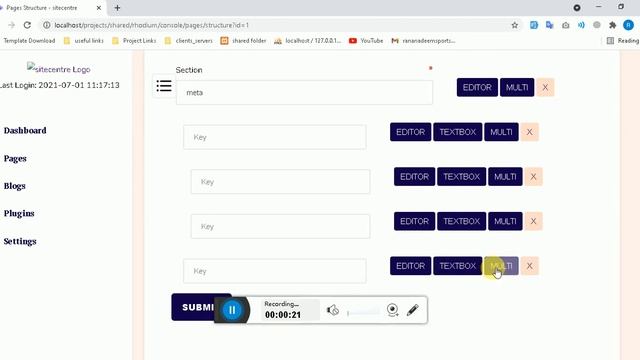Click the blue document extension icon
640x360 pixels.
click(533, 25)
